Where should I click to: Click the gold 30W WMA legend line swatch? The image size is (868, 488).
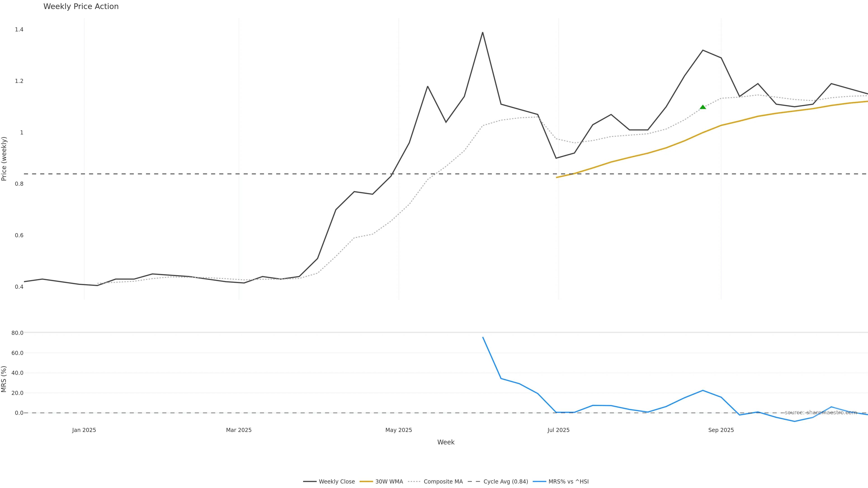pyautogui.click(x=366, y=482)
